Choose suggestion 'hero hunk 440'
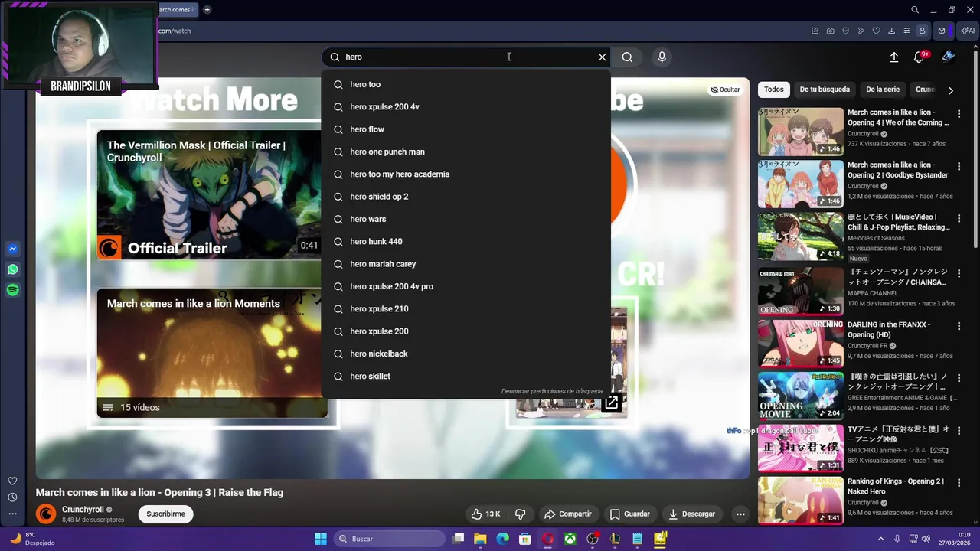The height and width of the screenshot is (551, 980). pyautogui.click(x=466, y=241)
